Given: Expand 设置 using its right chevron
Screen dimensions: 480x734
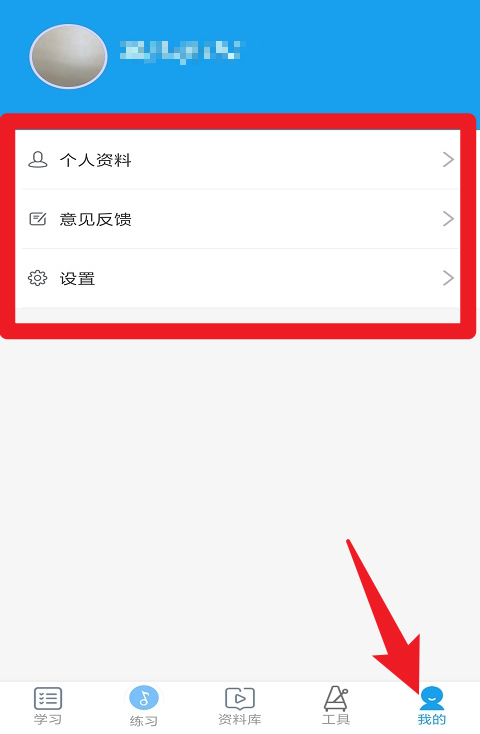Looking at the screenshot, I should click(x=448, y=278).
